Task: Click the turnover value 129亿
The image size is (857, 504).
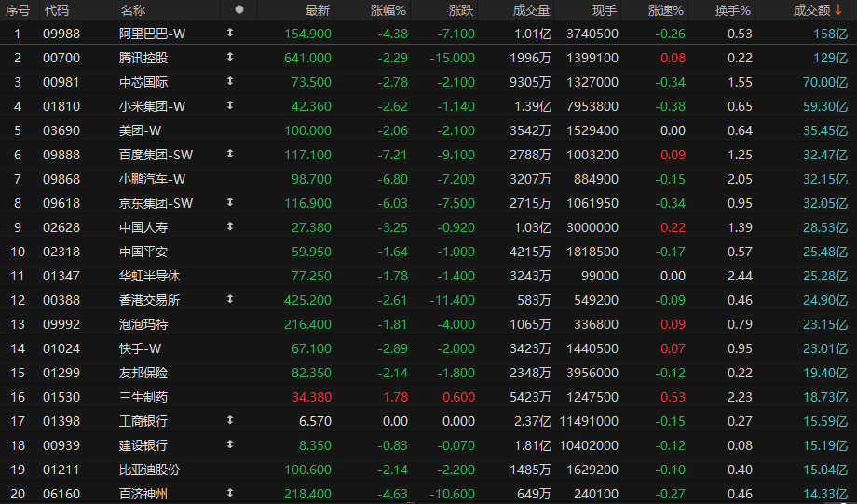Action: (831, 58)
